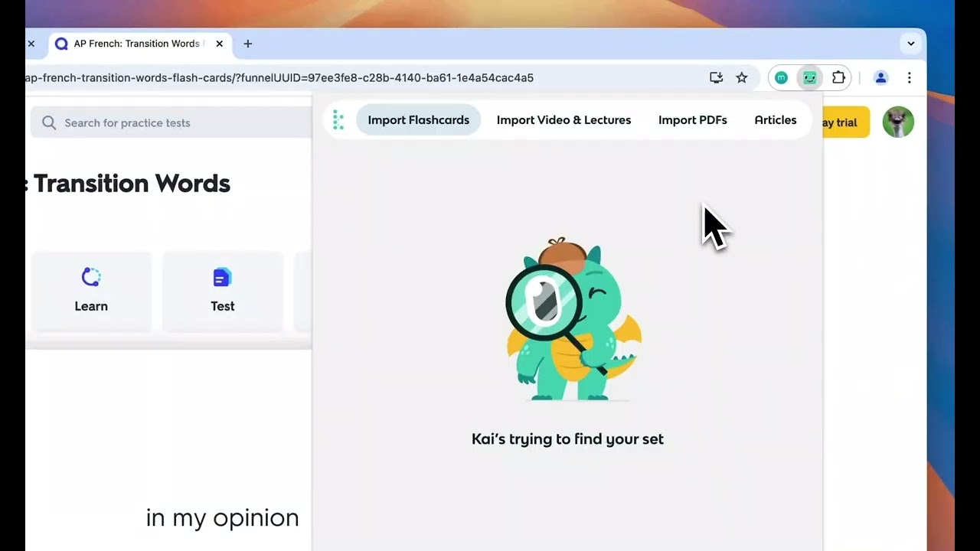
Task: Expand the Chrome profile menu
Action: [880, 77]
